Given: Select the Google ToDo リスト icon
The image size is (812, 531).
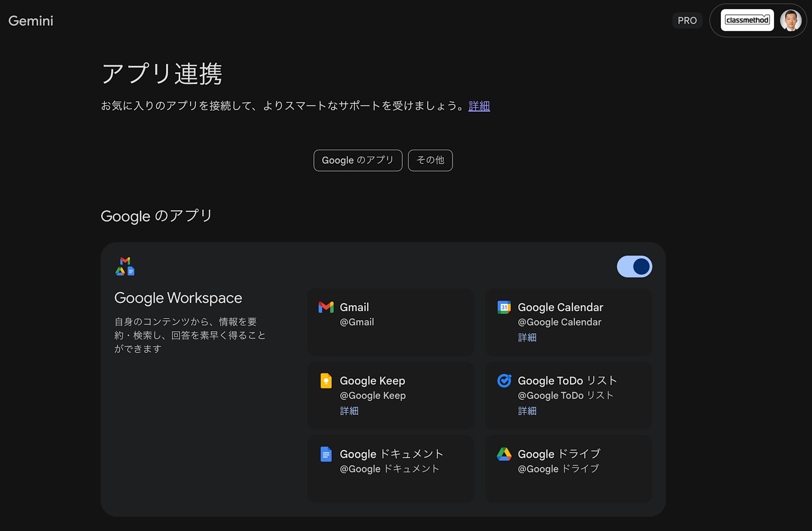Looking at the screenshot, I should click(x=504, y=381).
